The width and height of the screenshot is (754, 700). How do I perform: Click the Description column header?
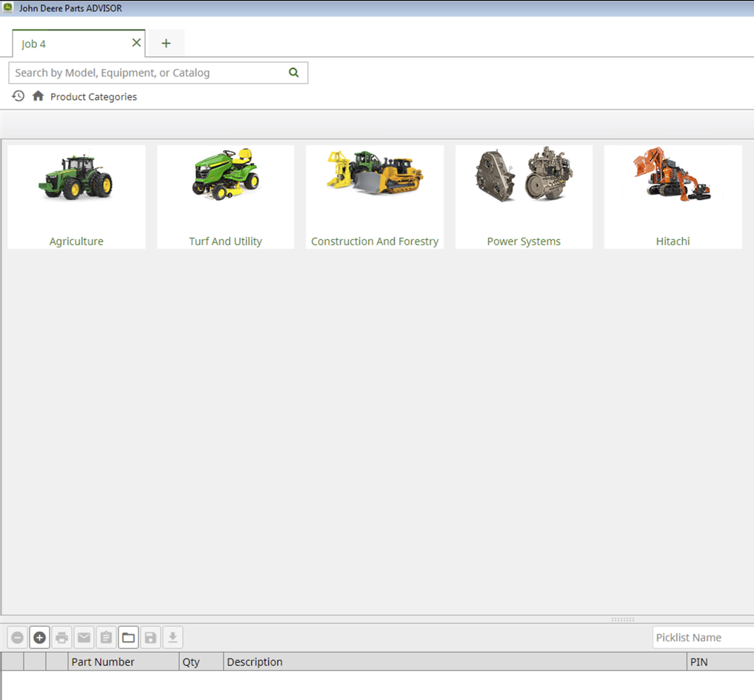(x=455, y=662)
